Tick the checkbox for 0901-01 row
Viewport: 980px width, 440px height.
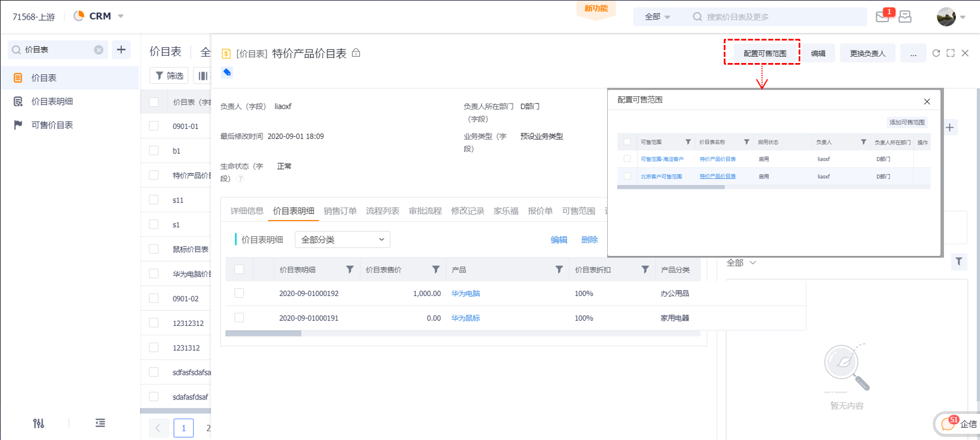pos(154,126)
